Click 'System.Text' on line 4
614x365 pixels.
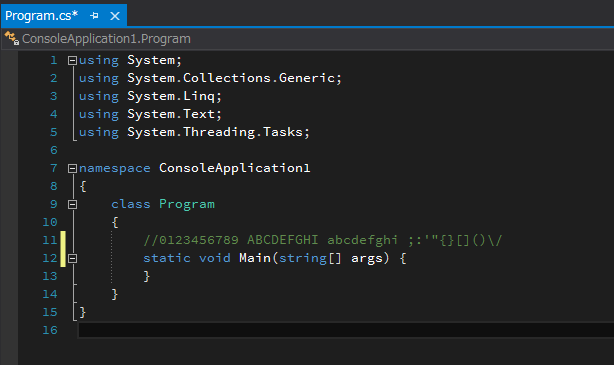(171, 114)
